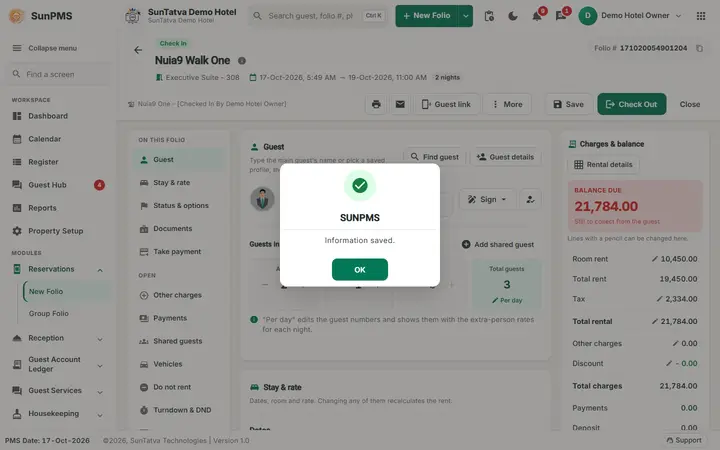Click Add shared guest
The height and width of the screenshot is (450, 720).
pos(498,245)
